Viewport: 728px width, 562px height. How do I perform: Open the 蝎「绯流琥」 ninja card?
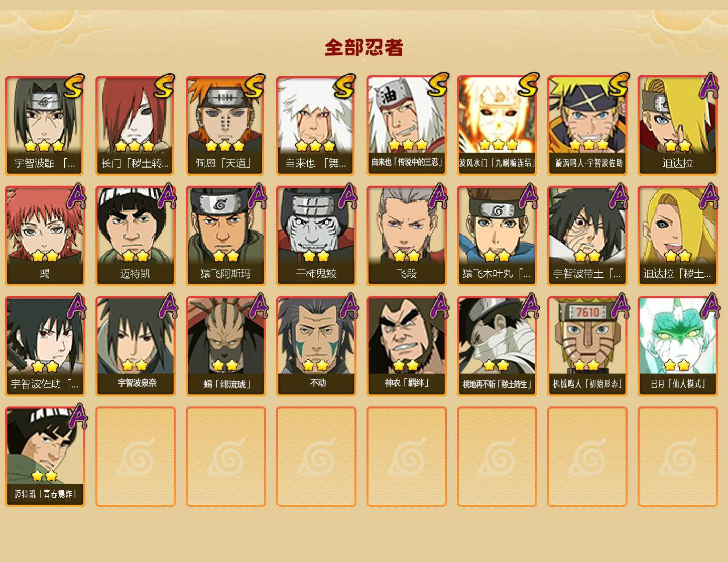(x=225, y=346)
